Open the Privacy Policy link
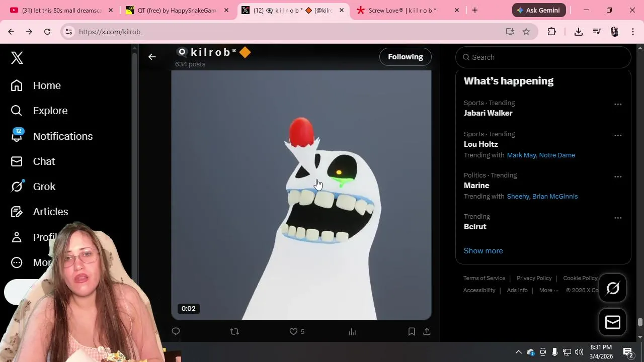The height and width of the screenshot is (362, 644). (x=534, y=278)
